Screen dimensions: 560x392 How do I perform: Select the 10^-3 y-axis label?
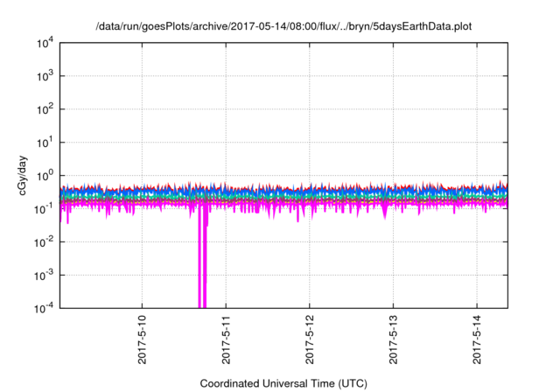(x=45, y=276)
